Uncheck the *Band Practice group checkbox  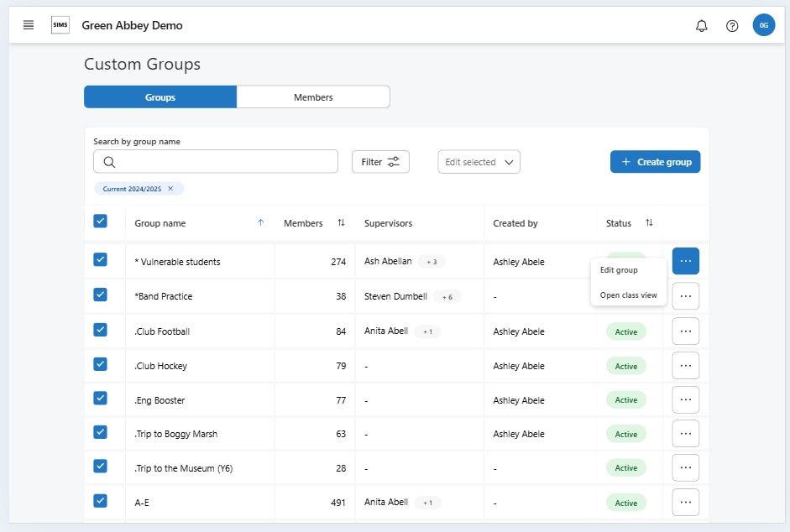(x=101, y=295)
